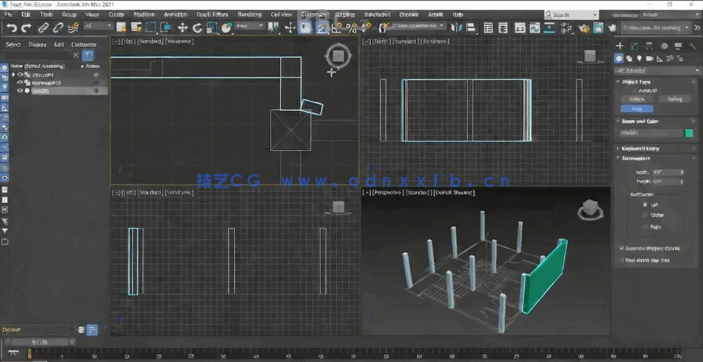Toggle Generate Mapping Coords checkbox
703x362 pixels.
coord(622,248)
